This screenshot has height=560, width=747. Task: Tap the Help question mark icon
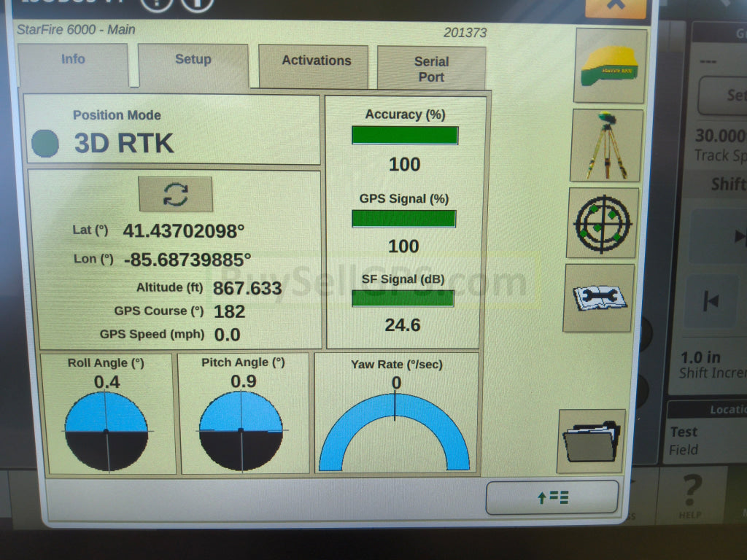[691, 495]
